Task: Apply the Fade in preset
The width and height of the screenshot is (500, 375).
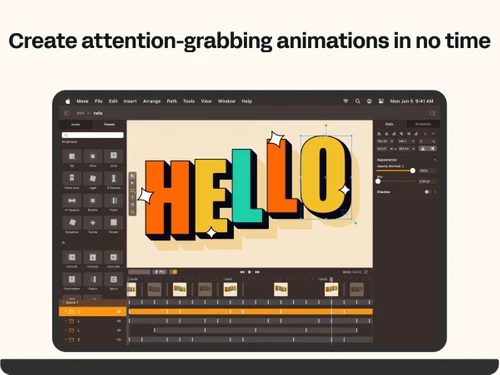Action: [93, 279]
